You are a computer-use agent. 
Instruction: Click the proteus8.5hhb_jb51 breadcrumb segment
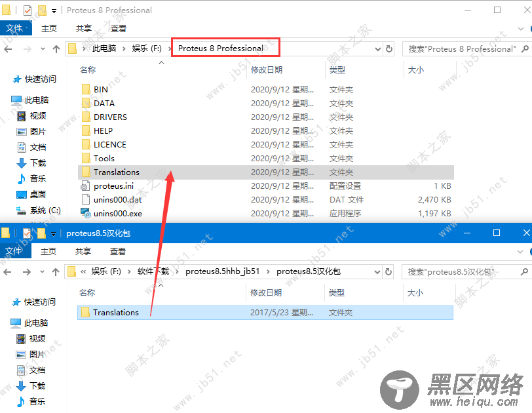(x=223, y=271)
